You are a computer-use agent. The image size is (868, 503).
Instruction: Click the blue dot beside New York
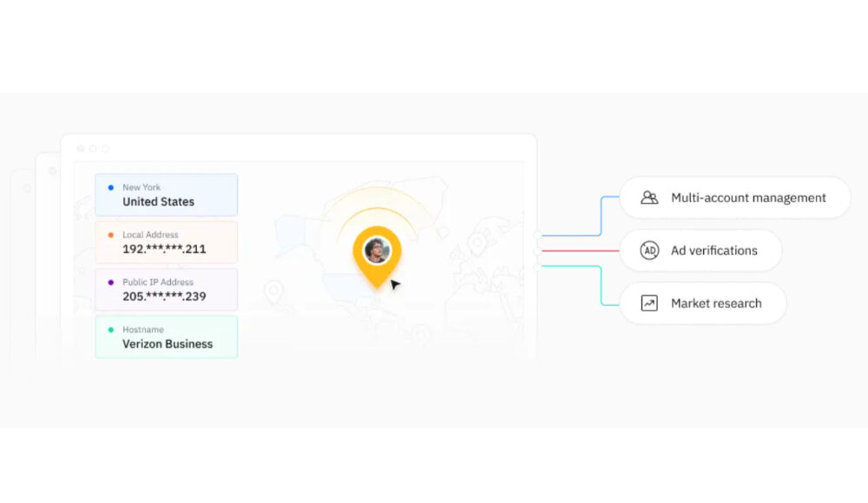pyautogui.click(x=110, y=187)
